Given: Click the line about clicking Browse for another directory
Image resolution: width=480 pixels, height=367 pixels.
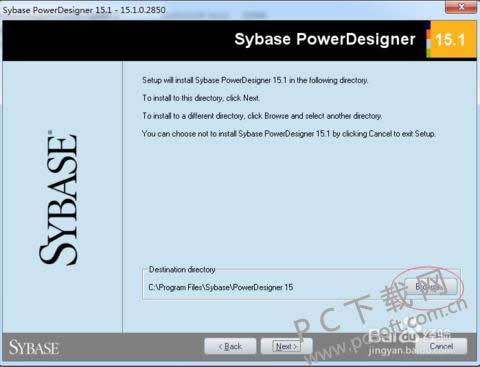Looking at the screenshot, I should (x=262, y=116).
